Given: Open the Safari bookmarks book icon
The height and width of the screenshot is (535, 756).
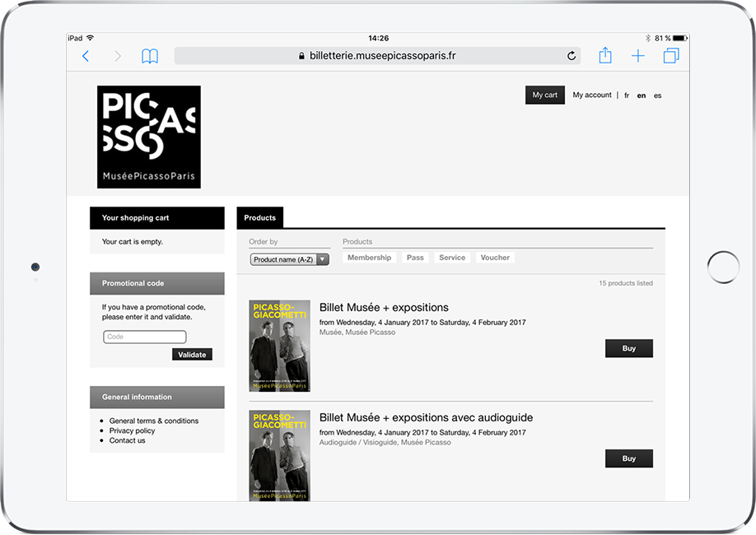Looking at the screenshot, I should click(150, 57).
